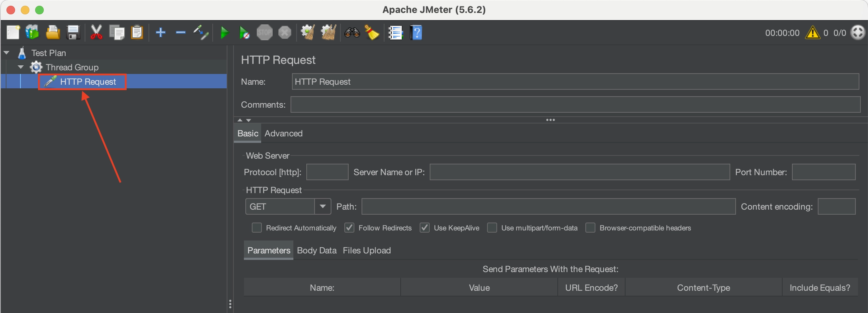Click the Name: column header

(322, 288)
